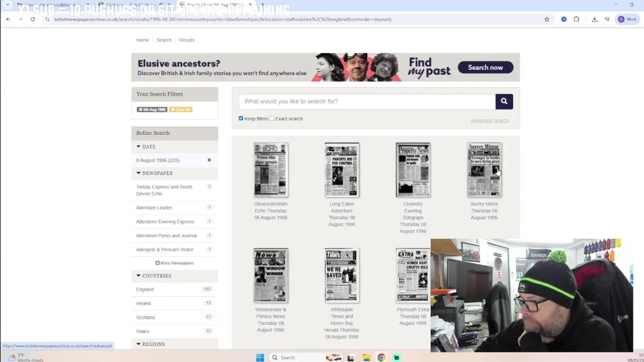644x362 pixels.
Task: Open the Windows Start menu
Action: click(260, 357)
